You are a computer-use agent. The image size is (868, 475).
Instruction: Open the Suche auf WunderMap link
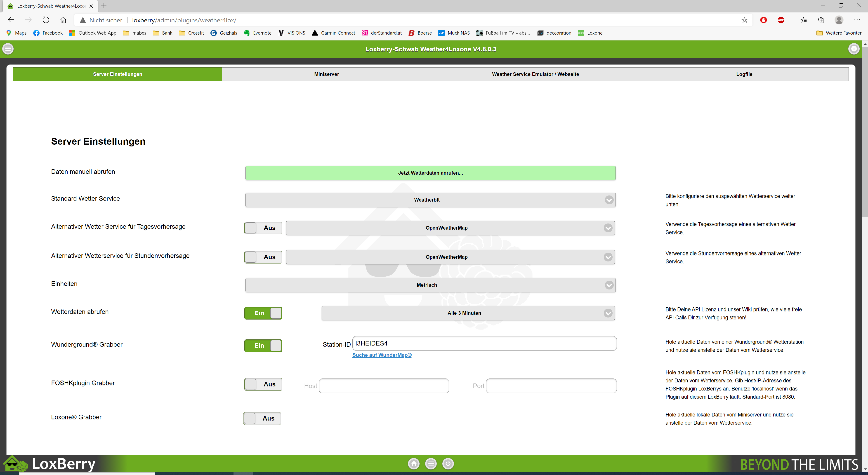coord(382,355)
